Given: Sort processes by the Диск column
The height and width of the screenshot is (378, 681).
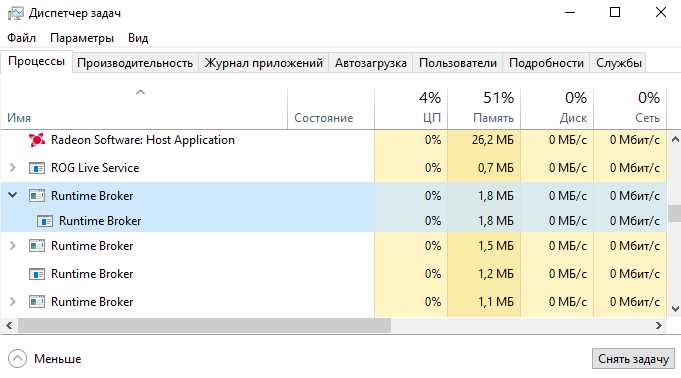Looking at the screenshot, I should [x=557, y=109].
